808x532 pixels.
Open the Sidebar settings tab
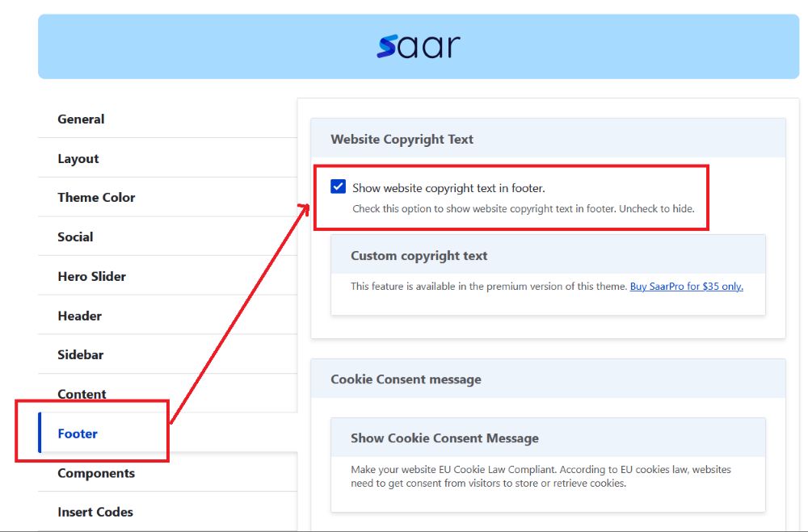click(x=80, y=354)
